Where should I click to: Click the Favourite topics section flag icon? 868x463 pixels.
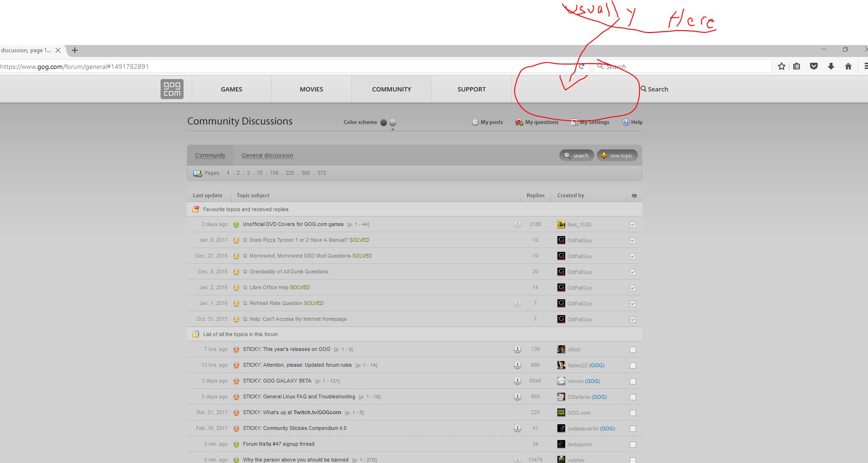196,209
